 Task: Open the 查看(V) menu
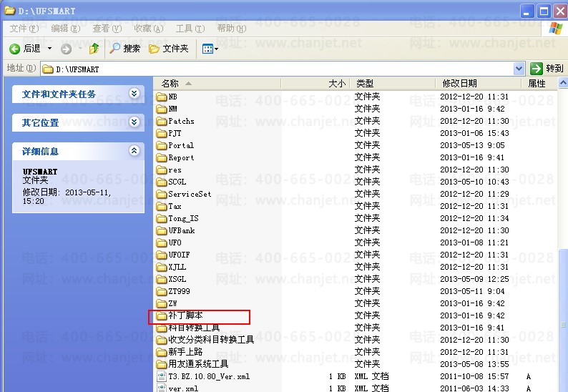coord(107,29)
